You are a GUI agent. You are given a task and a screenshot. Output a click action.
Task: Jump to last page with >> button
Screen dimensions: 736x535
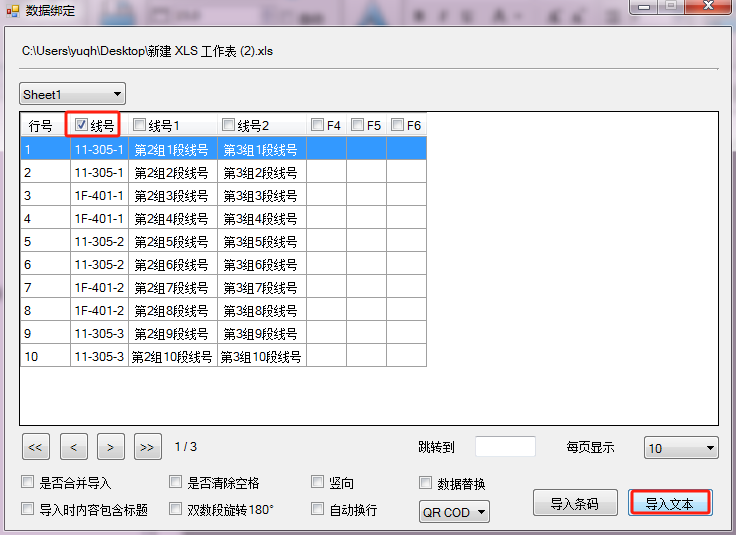tap(148, 447)
